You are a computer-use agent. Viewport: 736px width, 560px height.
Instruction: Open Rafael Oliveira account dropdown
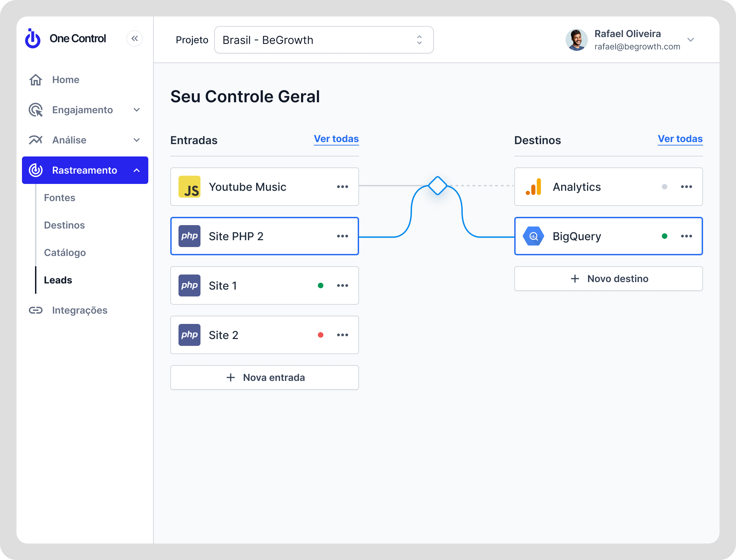click(x=691, y=40)
